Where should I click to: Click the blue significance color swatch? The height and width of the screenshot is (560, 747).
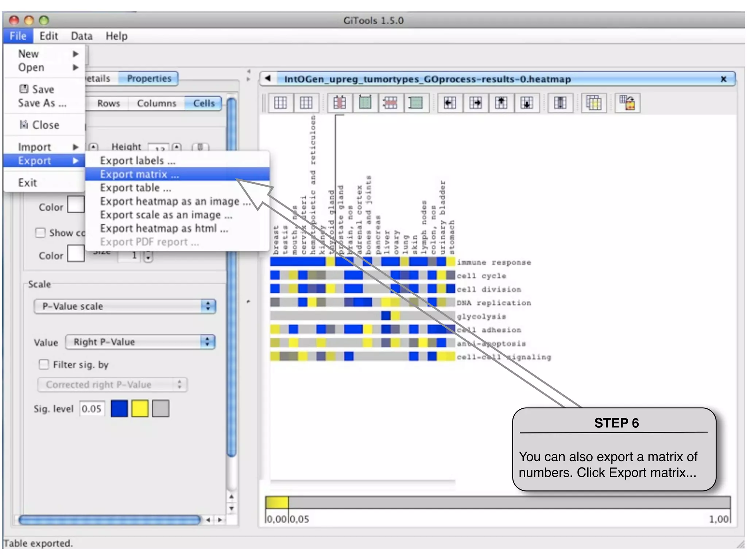click(x=119, y=408)
